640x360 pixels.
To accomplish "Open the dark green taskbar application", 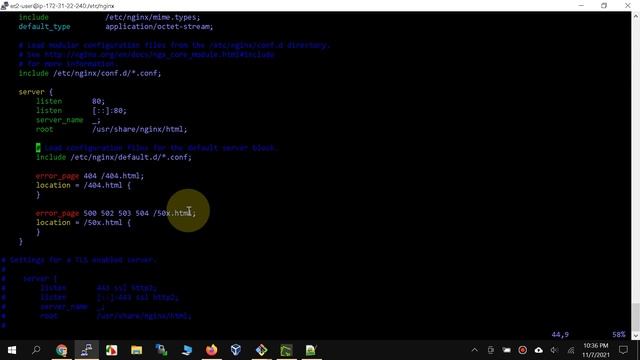I will (286, 350).
